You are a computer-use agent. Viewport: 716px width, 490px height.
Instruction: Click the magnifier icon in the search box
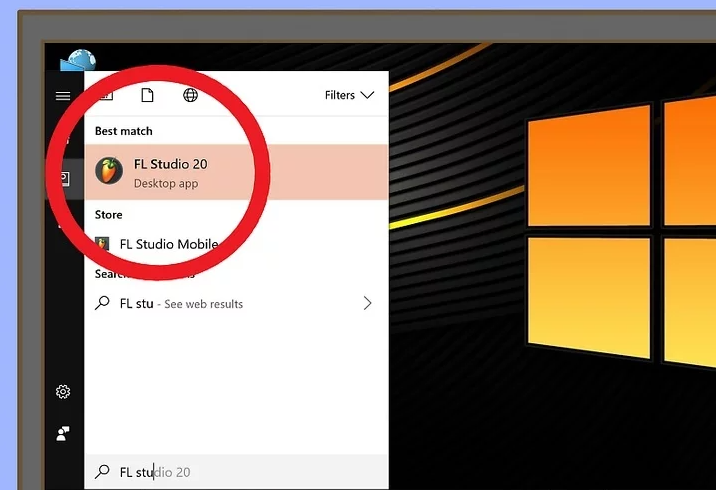102,471
